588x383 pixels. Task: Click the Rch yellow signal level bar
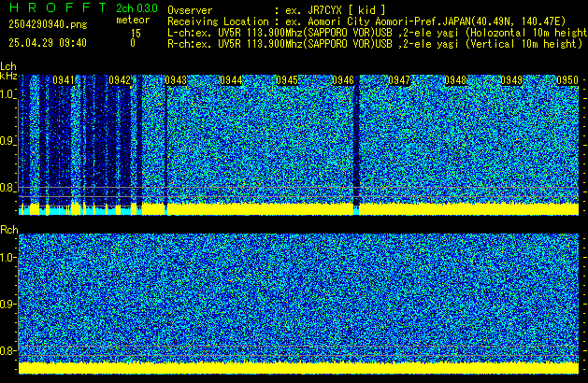(x=298, y=368)
